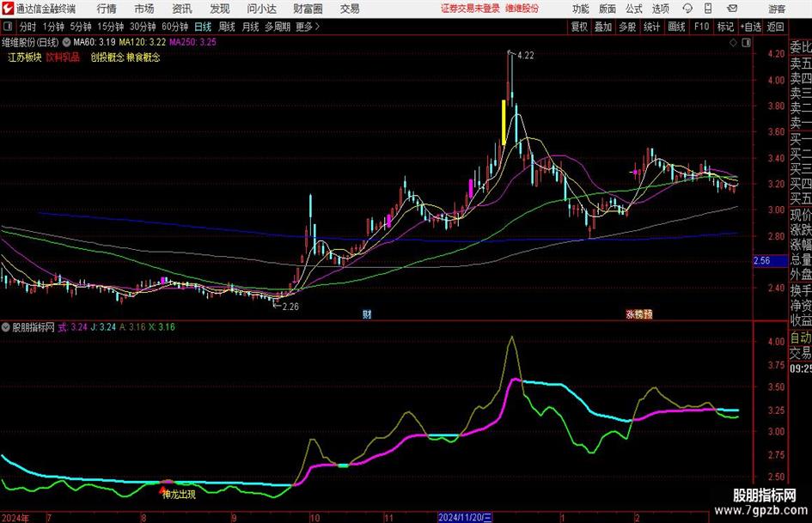Click the 粮食概念 concept tag
This screenshot has height=523, width=812.
point(143,57)
